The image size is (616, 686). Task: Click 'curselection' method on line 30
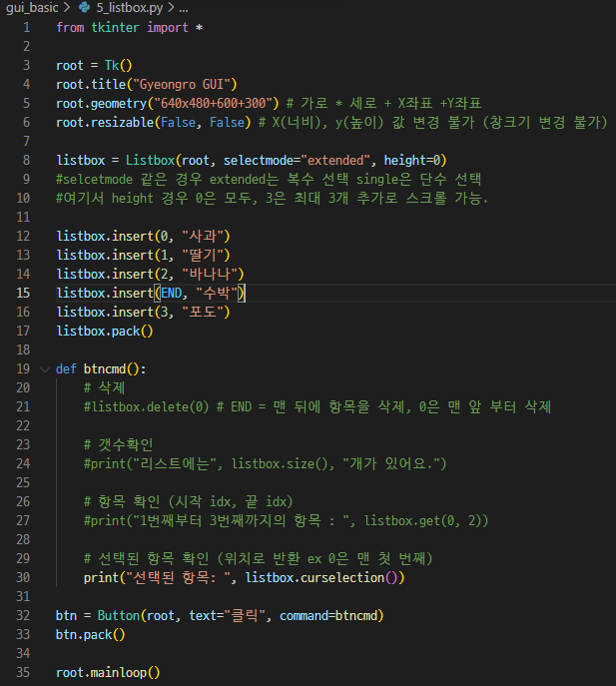[342, 577]
